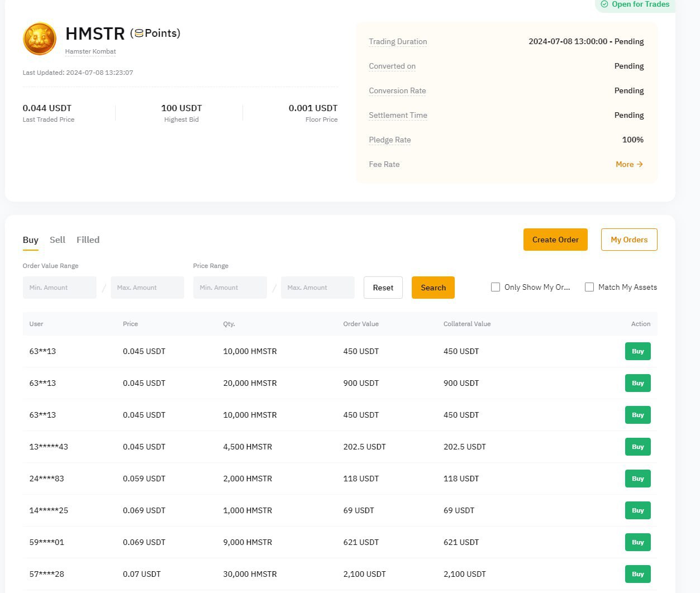Click the Points coin icon beside HMSTR
700x593 pixels.
(139, 34)
